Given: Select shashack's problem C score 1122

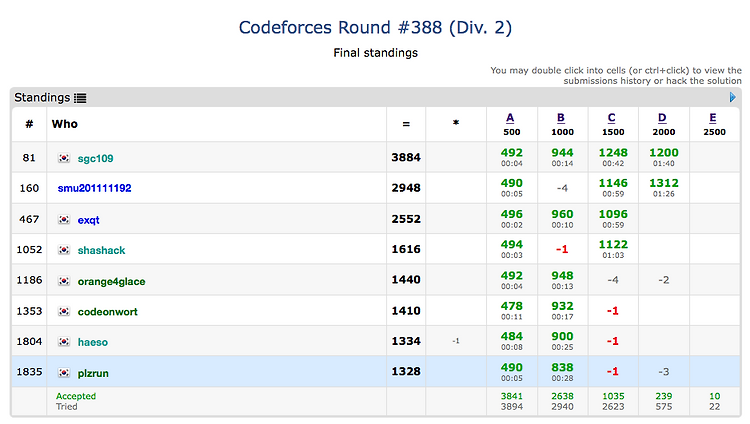Looking at the screenshot, I should (x=613, y=244).
